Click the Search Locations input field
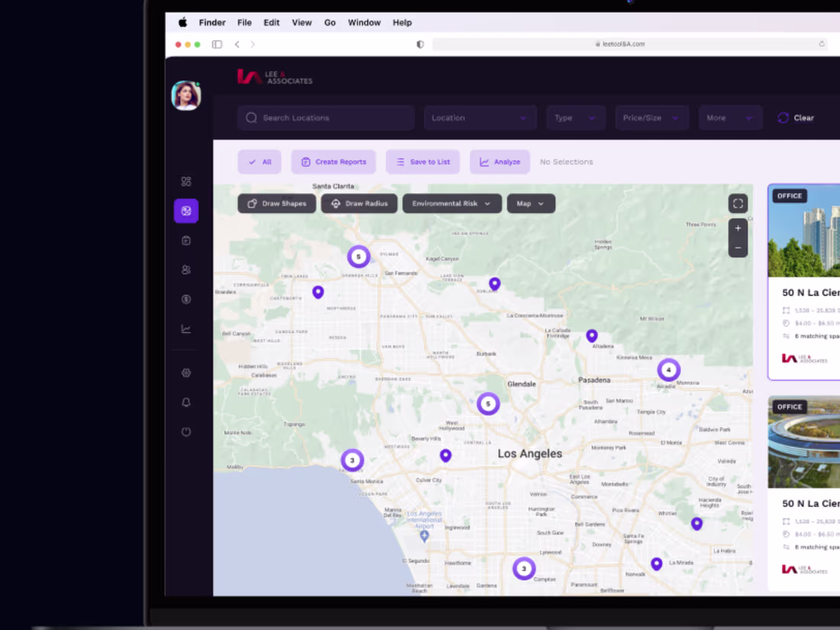The height and width of the screenshot is (630, 840). point(326,118)
